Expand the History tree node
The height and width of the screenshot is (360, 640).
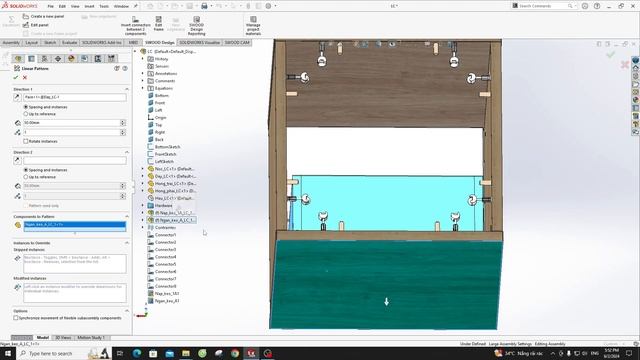click(143, 59)
